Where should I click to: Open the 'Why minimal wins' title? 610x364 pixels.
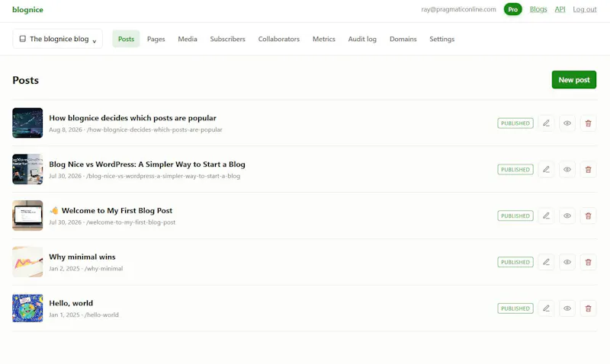coord(82,257)
